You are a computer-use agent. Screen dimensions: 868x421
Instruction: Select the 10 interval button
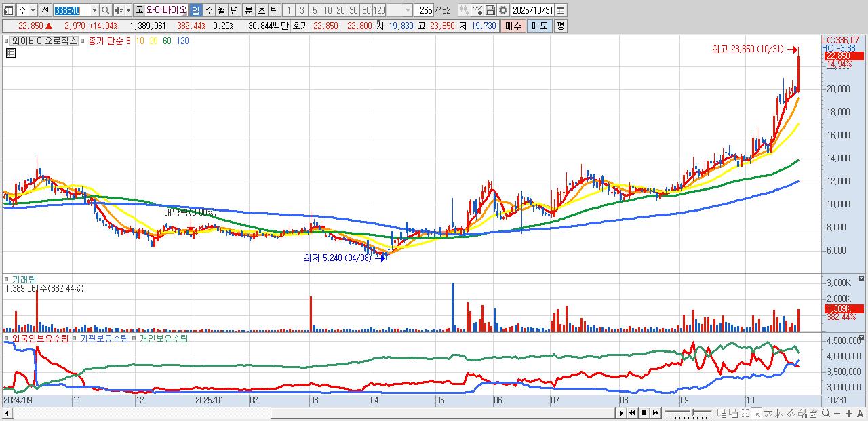pyautogui.click(x=328, y=10)
